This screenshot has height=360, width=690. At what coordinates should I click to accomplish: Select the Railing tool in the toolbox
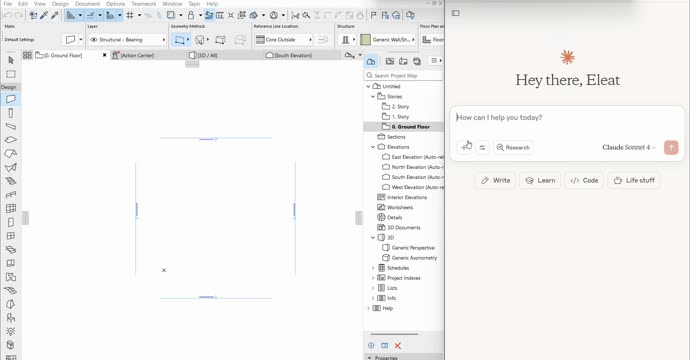click(x=11, y=195)
